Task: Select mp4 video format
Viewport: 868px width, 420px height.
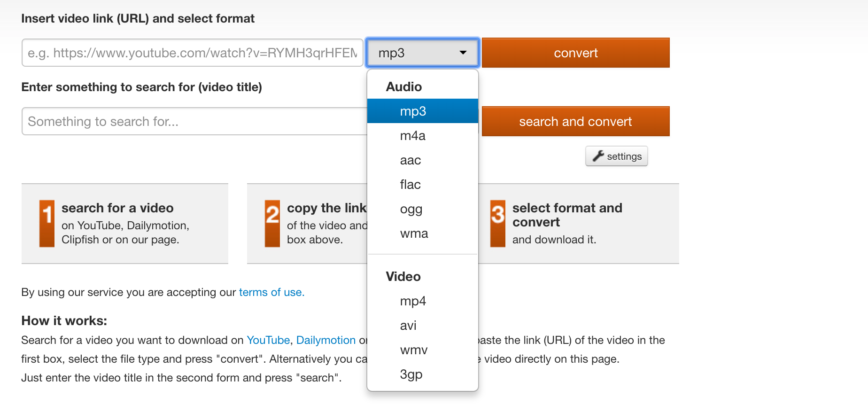Action: (x=422, y=301)
